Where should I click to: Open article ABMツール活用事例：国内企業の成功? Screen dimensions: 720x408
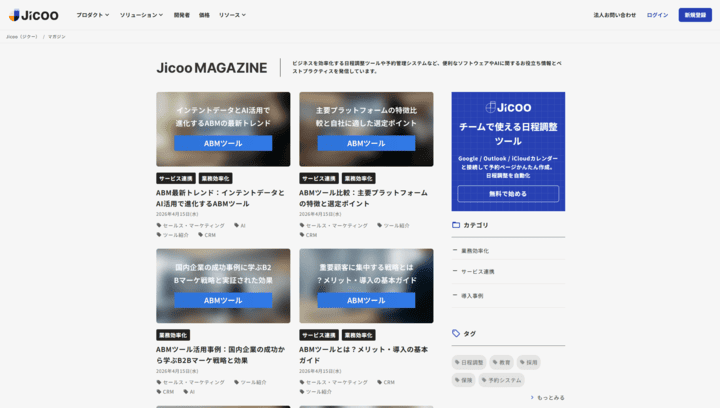pos(220,355)
